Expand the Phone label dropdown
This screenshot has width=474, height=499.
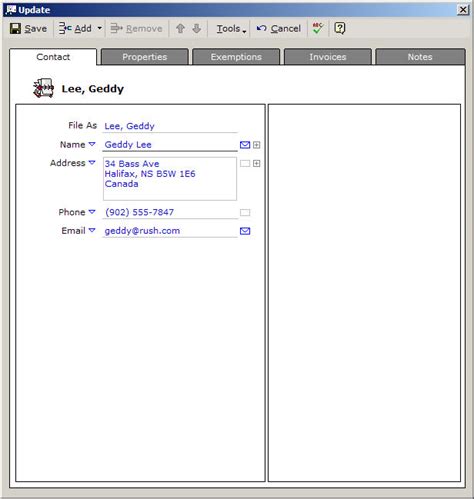coord(92,212)
